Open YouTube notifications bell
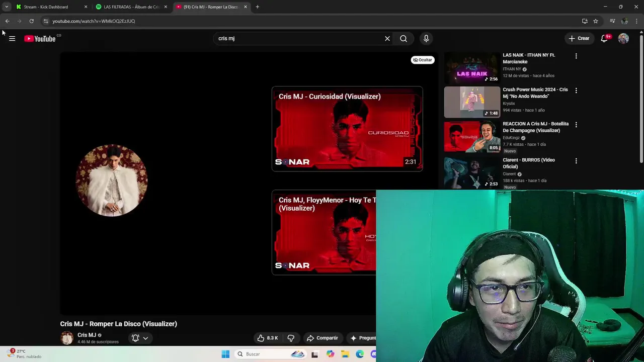 click(604, 39)
